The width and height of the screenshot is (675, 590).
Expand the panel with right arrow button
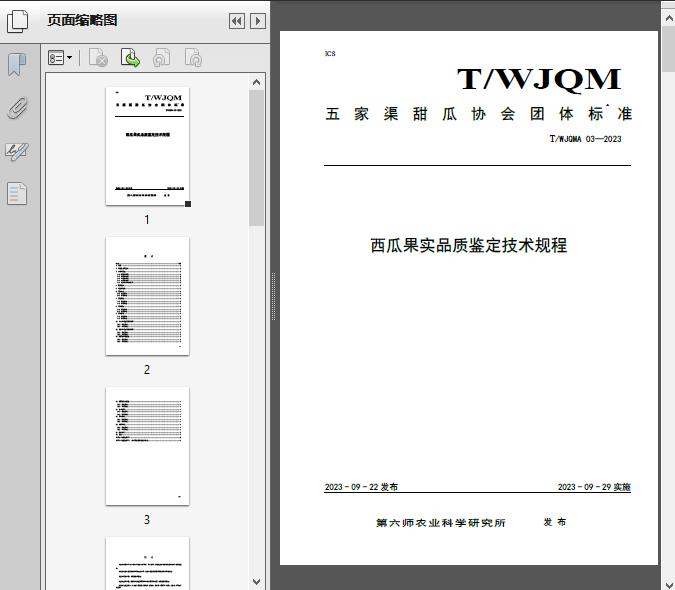coord(257,20)
